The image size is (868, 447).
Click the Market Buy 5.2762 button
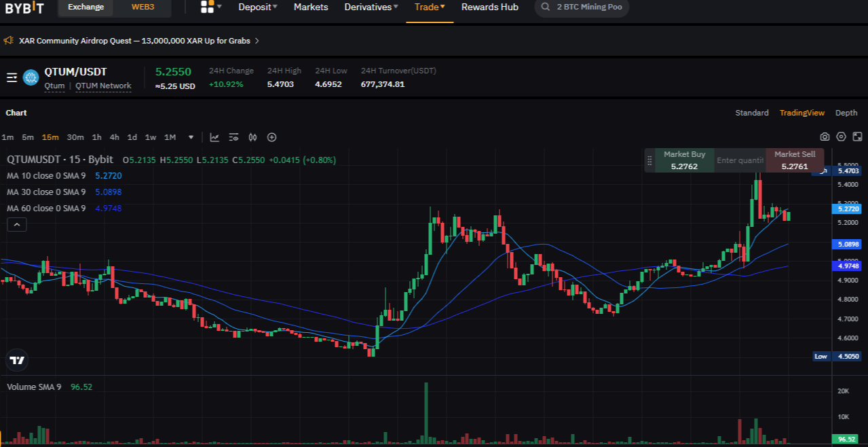(x=684, y=160)
